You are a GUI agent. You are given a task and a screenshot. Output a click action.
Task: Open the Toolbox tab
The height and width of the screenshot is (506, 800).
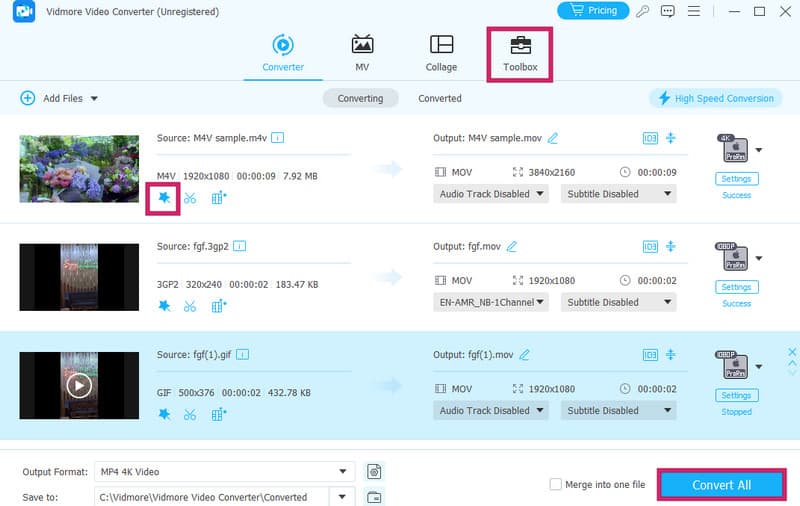[x=520, y=53]
